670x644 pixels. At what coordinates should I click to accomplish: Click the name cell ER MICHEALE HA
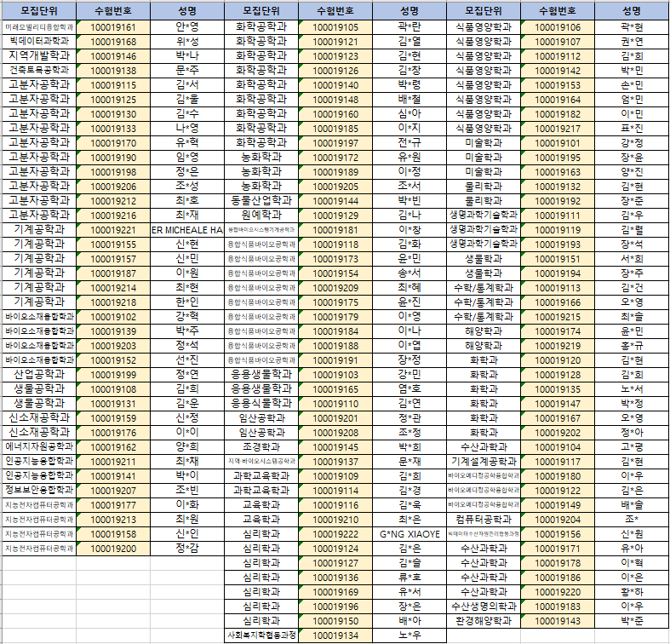pyautogui.click(x=187, y=230)
